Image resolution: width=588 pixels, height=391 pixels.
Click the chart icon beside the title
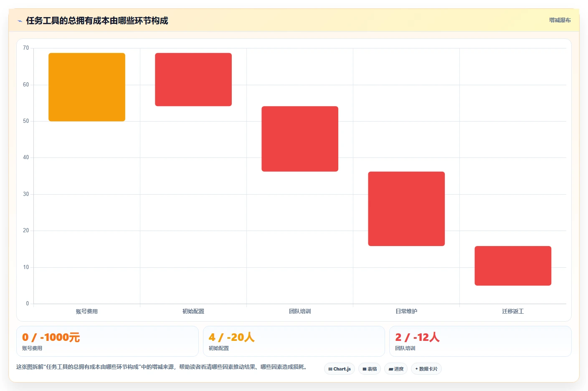20,21
